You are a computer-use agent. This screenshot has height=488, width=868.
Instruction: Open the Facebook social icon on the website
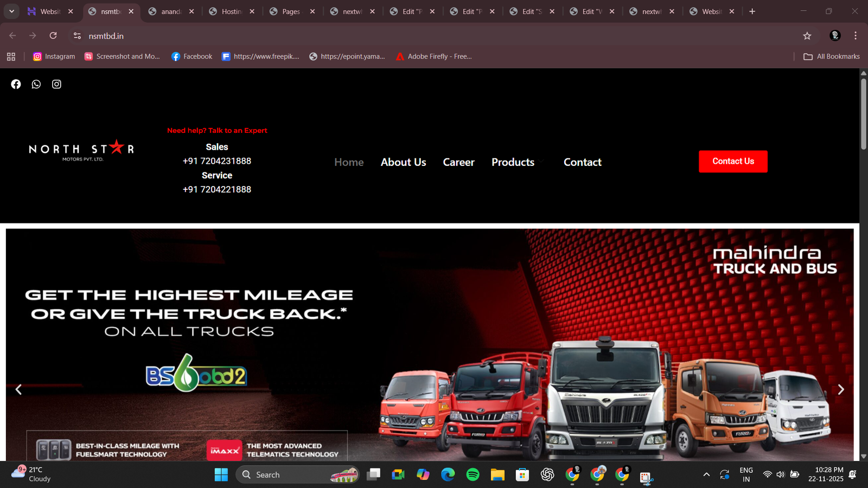(16, 84)
